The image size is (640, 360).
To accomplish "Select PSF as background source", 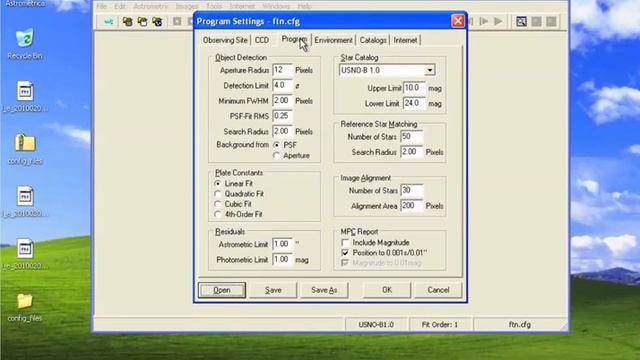I will 277,145.
